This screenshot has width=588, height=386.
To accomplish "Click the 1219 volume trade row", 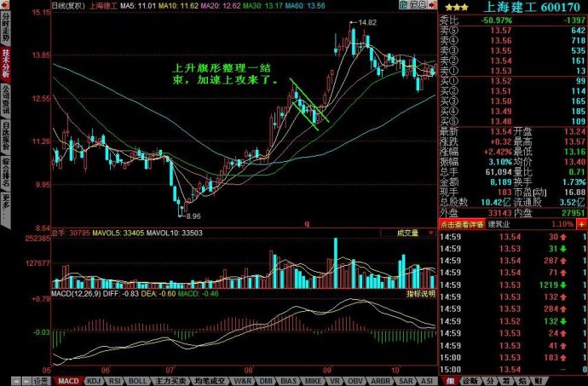I will coord(513,285).
